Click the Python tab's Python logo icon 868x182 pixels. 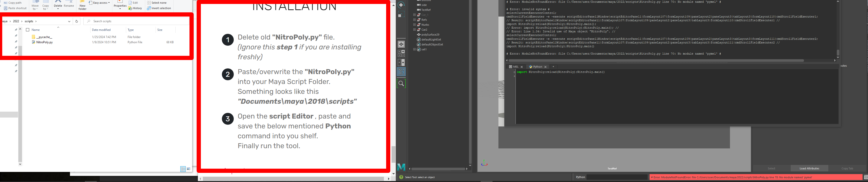pyautogui.click(x=530, y=67)
